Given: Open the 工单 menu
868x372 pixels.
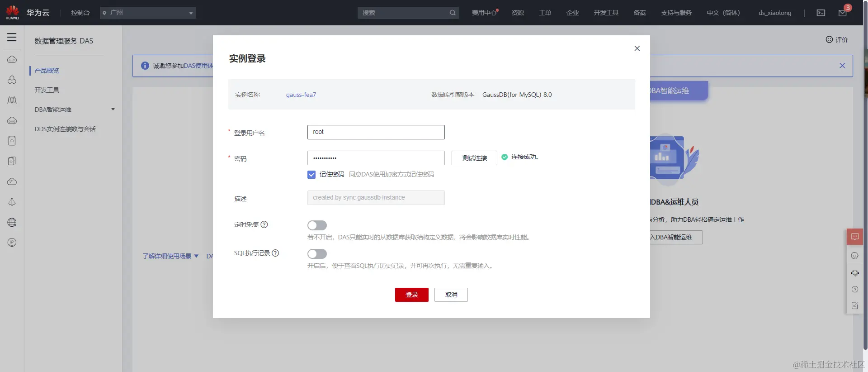Looking at the screenshot, I should tap(545, 13).
